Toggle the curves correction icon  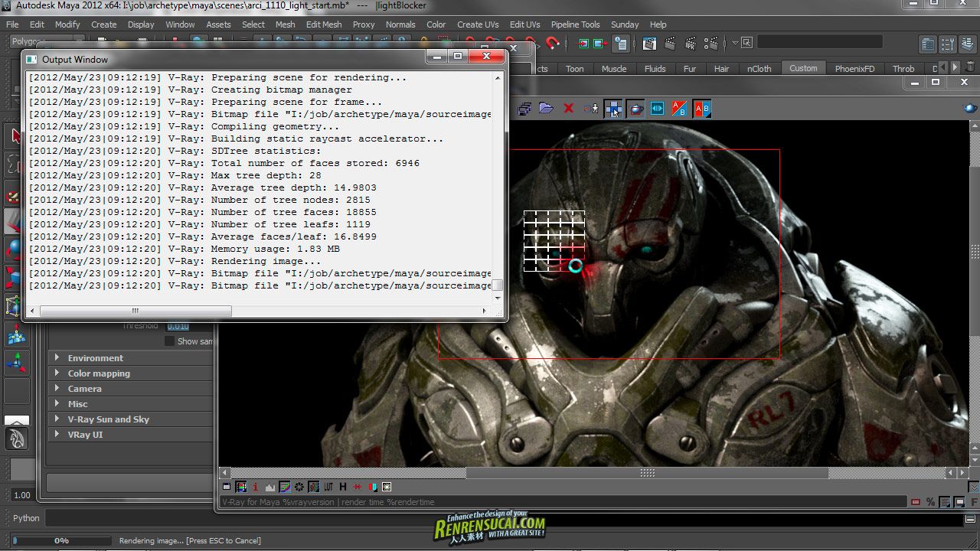click(x=284, y=487)
